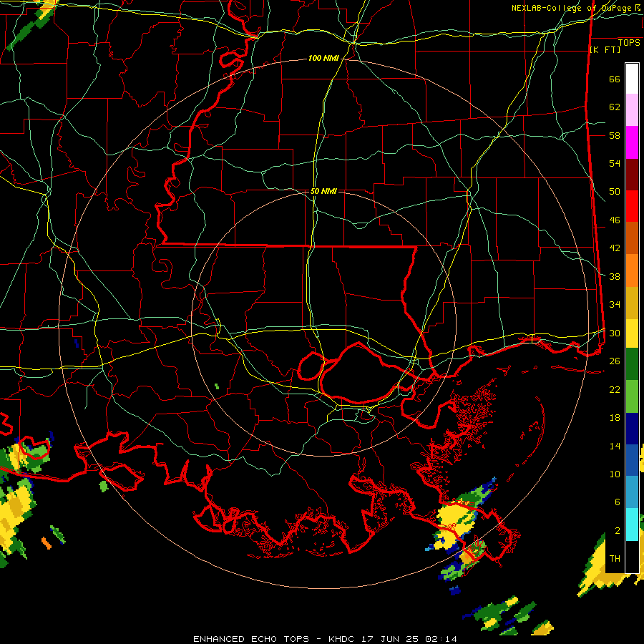Image resolution: width=644 pixels, height=644 pixels.
Task: Click the '34' legend value
Action: point(615,305)
